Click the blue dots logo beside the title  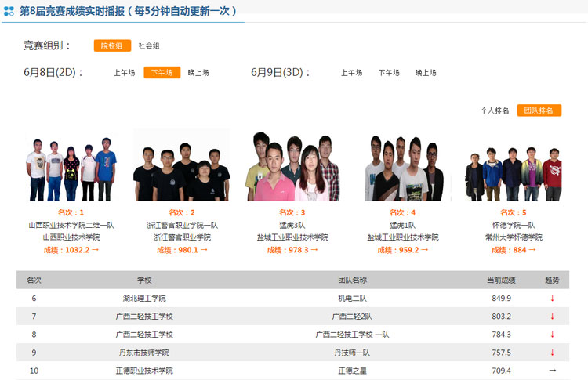[x=9, y=12]
